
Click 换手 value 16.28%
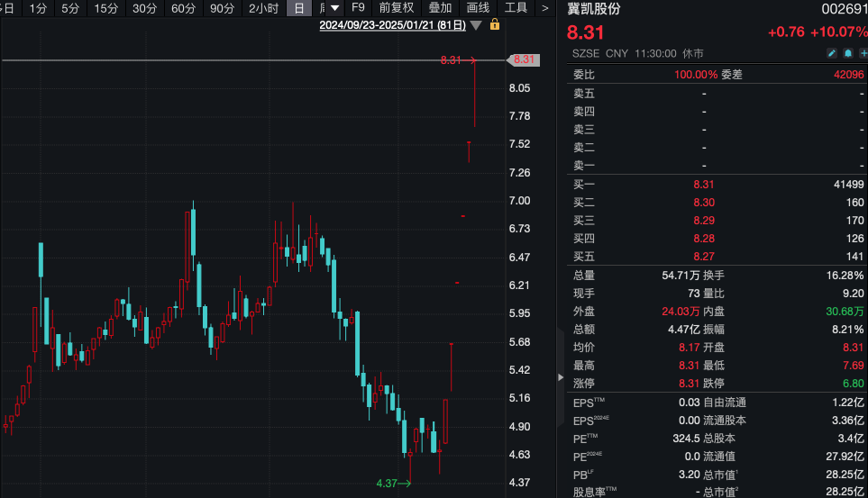click(845, 275)
